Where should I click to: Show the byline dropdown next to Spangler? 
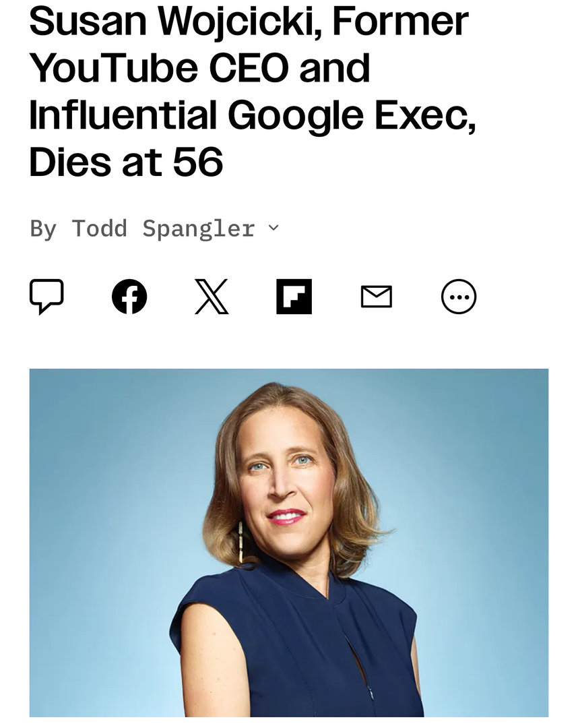pos(274,228)
